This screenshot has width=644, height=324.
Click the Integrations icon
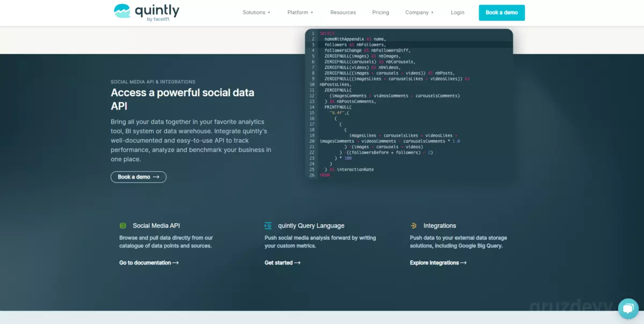pos(413,226)
